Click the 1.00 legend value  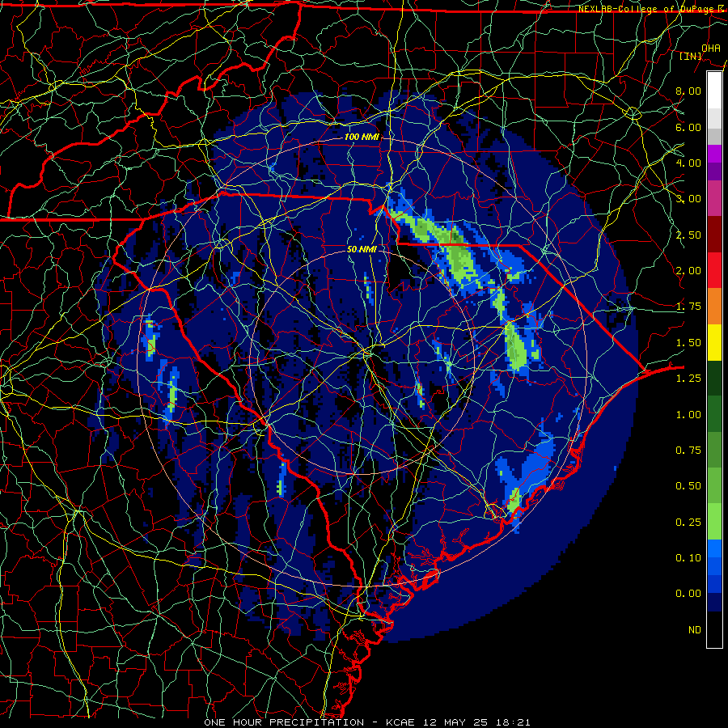pos(688,415)
